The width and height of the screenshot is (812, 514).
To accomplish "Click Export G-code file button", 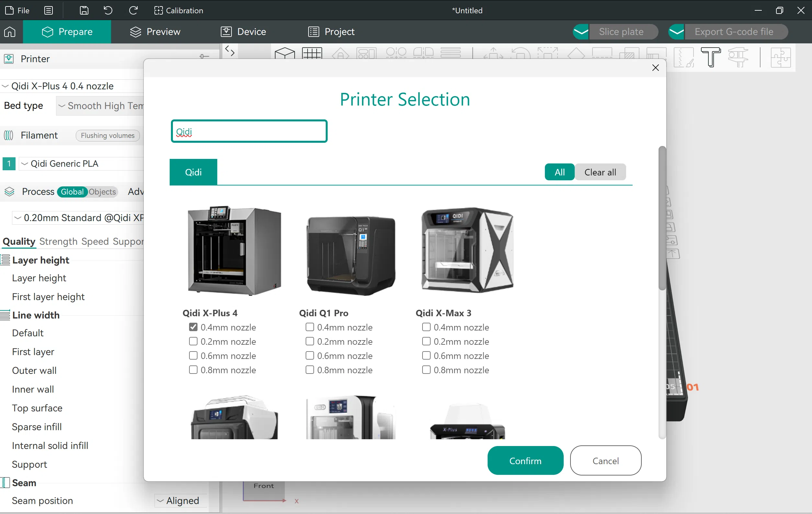I will click(736, 32).
